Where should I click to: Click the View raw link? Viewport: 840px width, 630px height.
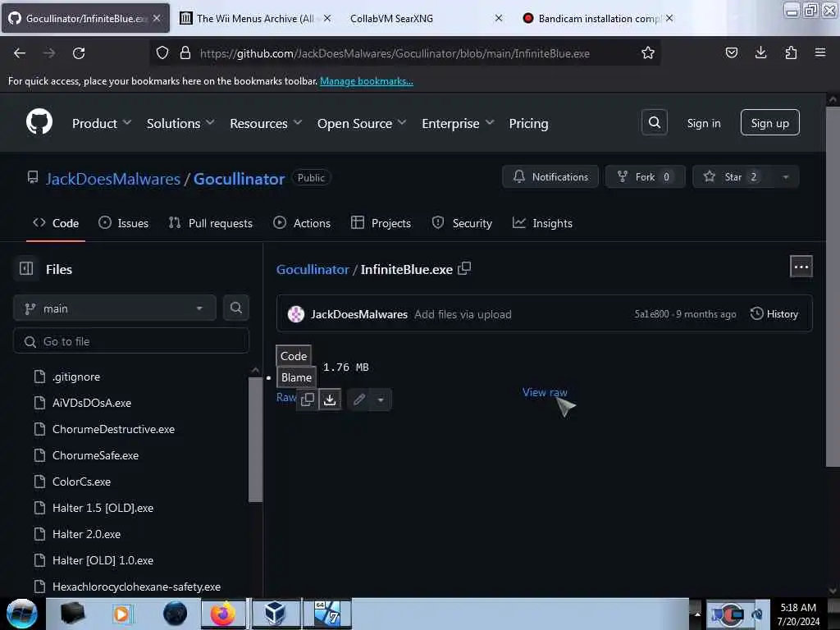pyautogui.click(x=545, y=392)
